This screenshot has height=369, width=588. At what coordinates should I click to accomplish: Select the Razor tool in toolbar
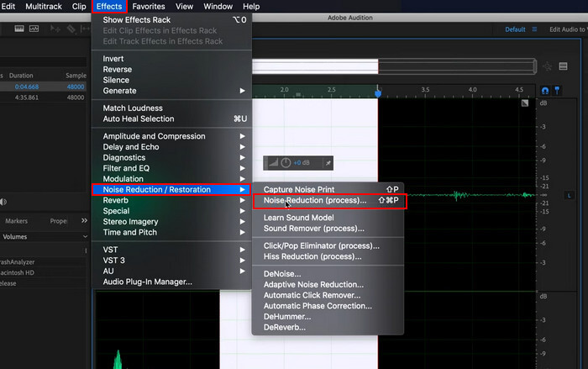(71, 29)
